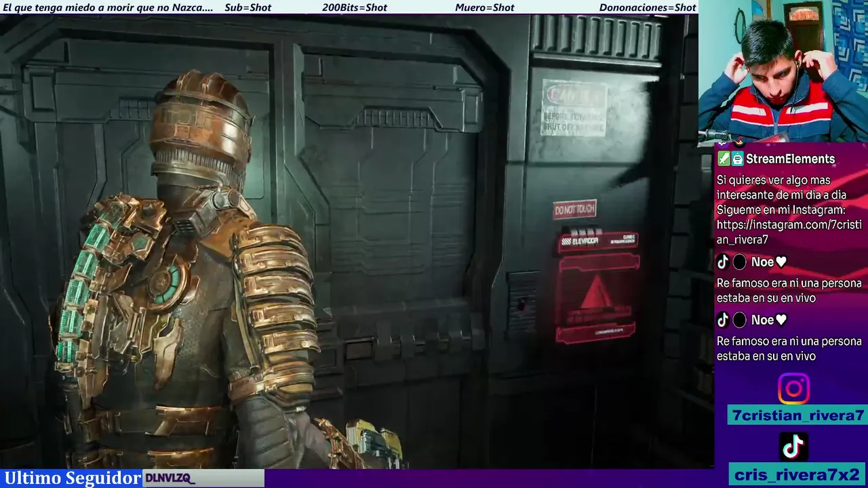Click the black avatar circle on the upper Noe message
The image size is (868, 488).
[739, 262]
